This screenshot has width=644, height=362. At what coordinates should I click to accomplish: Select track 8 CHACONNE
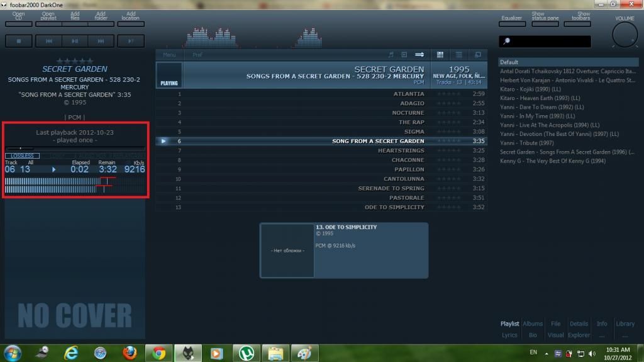pos(321,160)
